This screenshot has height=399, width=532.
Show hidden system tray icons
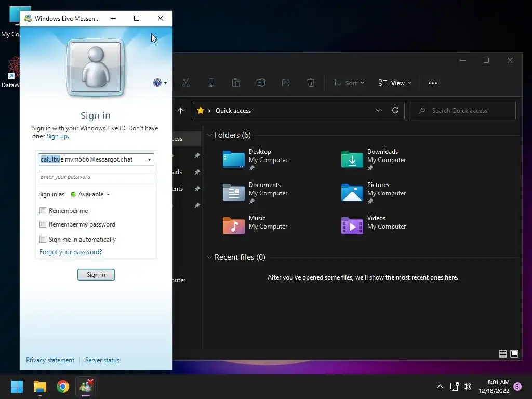440,387
